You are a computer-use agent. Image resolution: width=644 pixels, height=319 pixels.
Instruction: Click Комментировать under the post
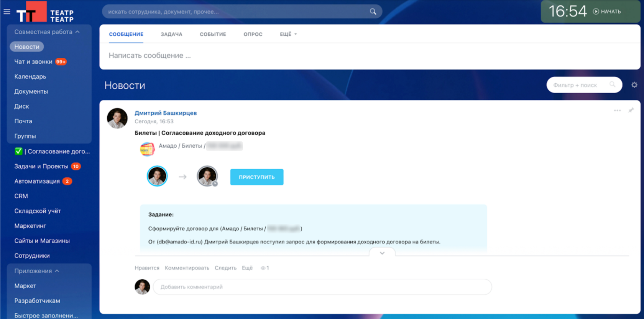[187, 268]
